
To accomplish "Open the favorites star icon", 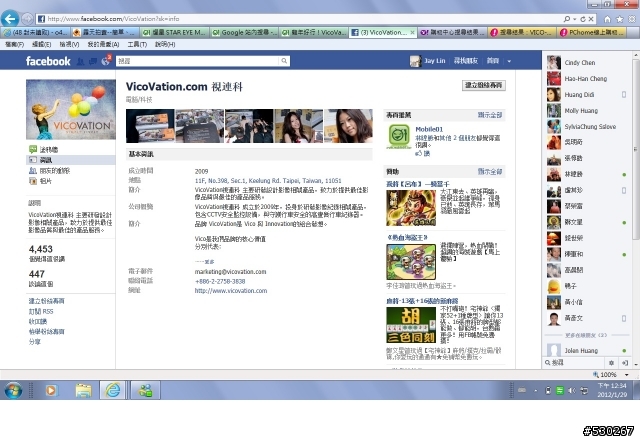I will point(620,19).
